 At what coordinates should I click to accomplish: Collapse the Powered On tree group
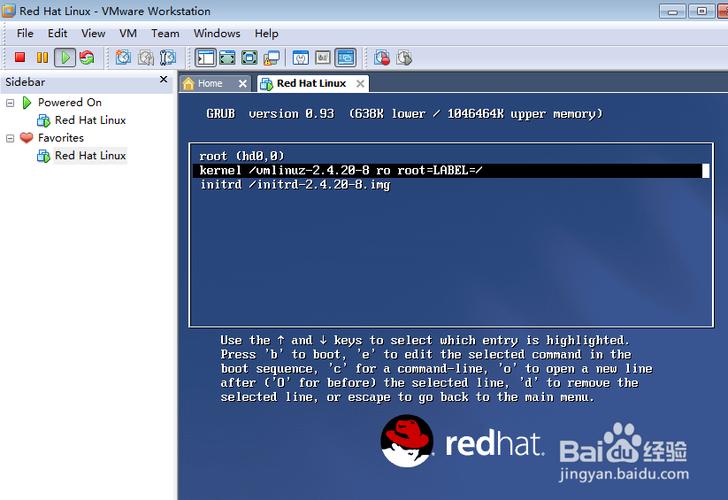click(x=10, y=103)
